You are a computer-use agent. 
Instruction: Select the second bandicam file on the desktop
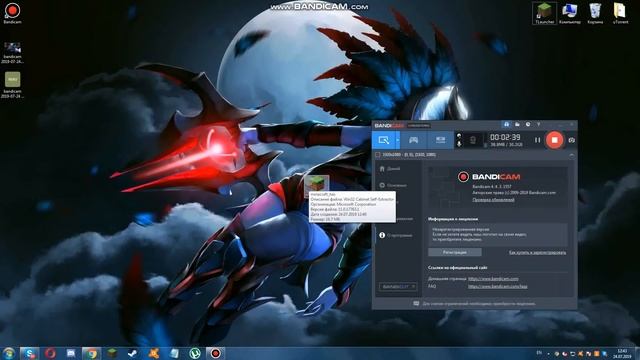[x=12, y=85]
